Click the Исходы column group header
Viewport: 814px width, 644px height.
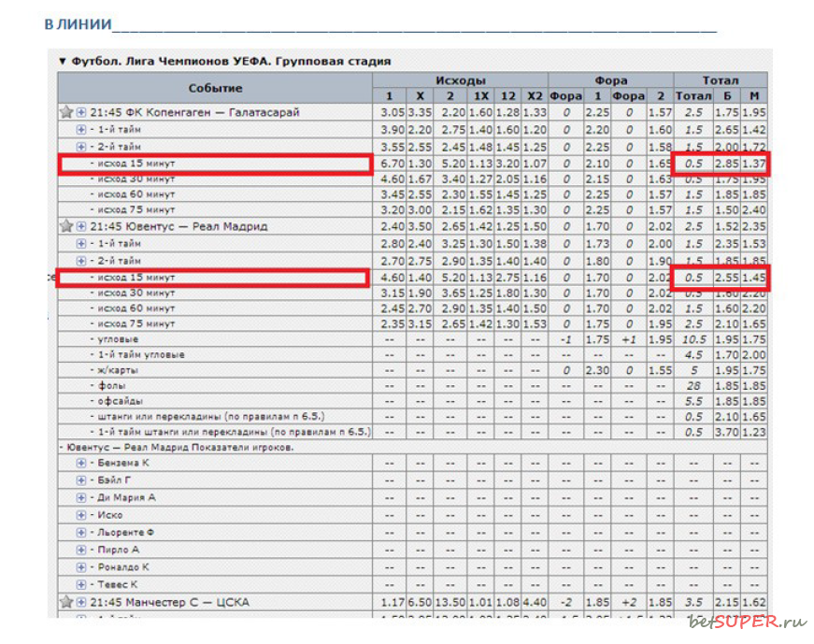(461, 80)
